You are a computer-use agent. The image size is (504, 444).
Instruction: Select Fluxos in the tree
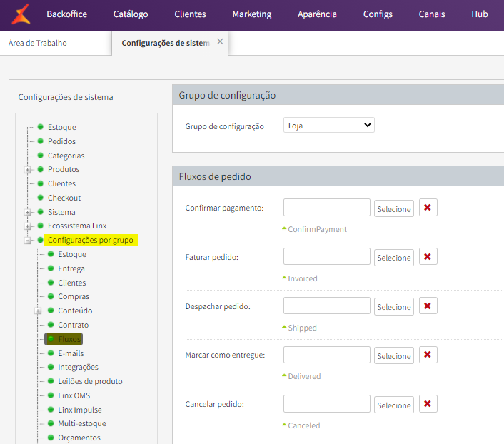click(69, 339)
